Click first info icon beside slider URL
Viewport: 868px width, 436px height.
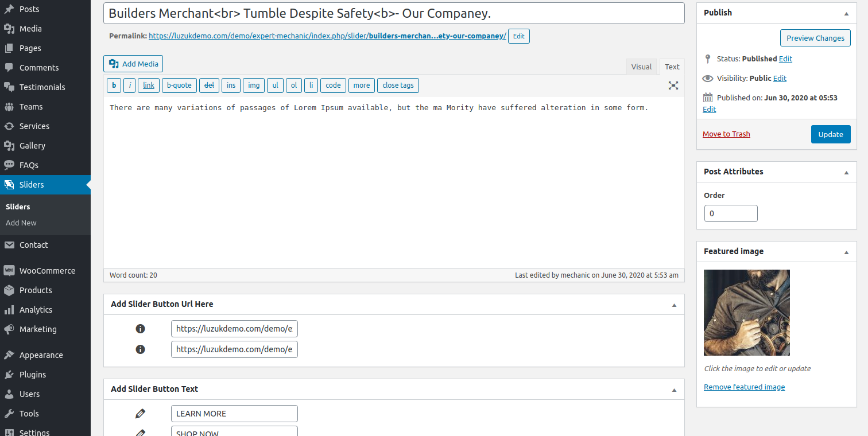coord(140,329)
